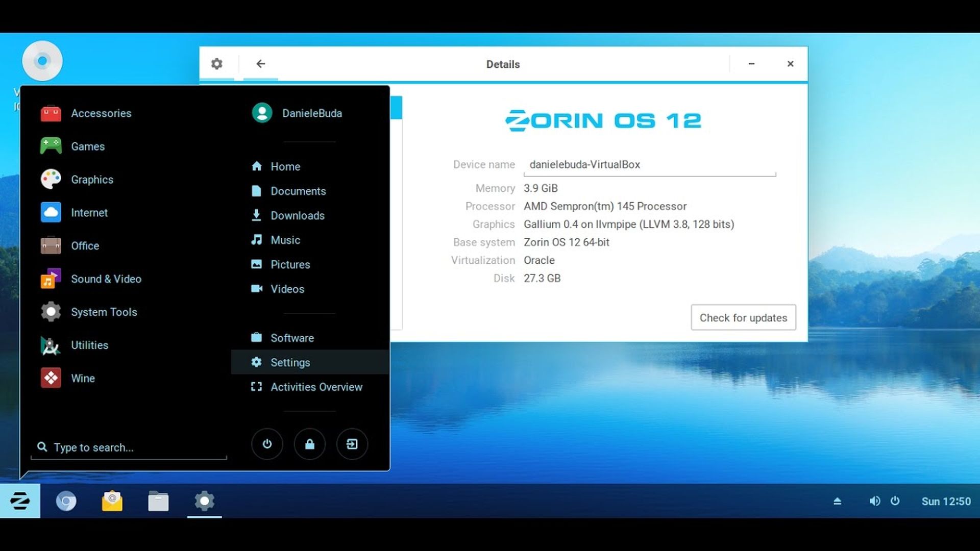
Task: Click the Type to search field
Action: (x=129, y=447)
